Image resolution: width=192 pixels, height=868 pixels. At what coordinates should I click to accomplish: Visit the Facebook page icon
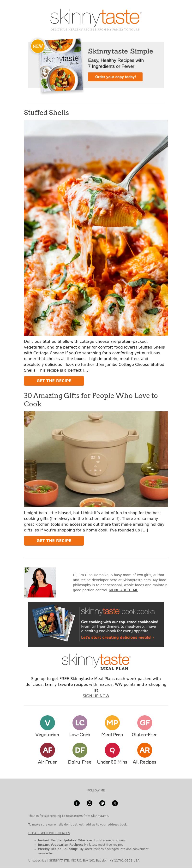pyautogui.click(x=77, y=803)
